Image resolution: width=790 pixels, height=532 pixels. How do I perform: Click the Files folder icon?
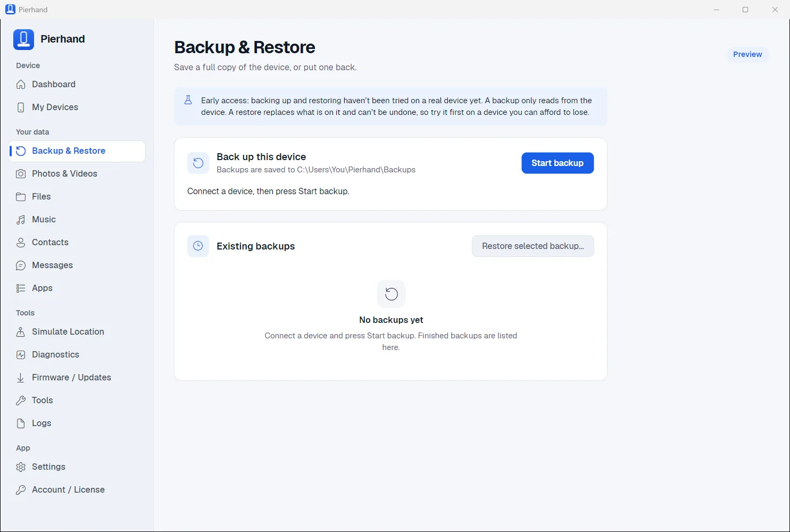click(21, 197)
